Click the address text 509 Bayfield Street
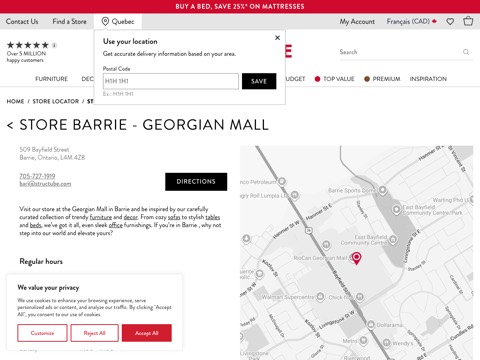Screen dimensions: 480x360 [44, 149]
